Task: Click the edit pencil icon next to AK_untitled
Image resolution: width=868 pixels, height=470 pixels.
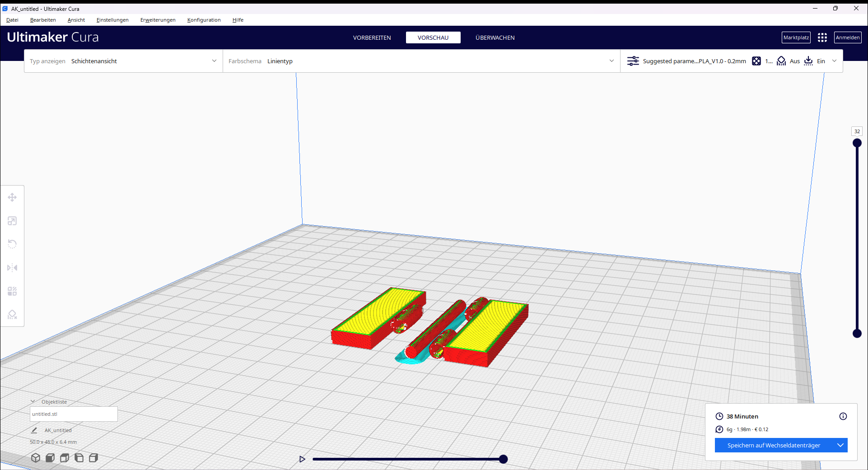Action: click(34, 430)
